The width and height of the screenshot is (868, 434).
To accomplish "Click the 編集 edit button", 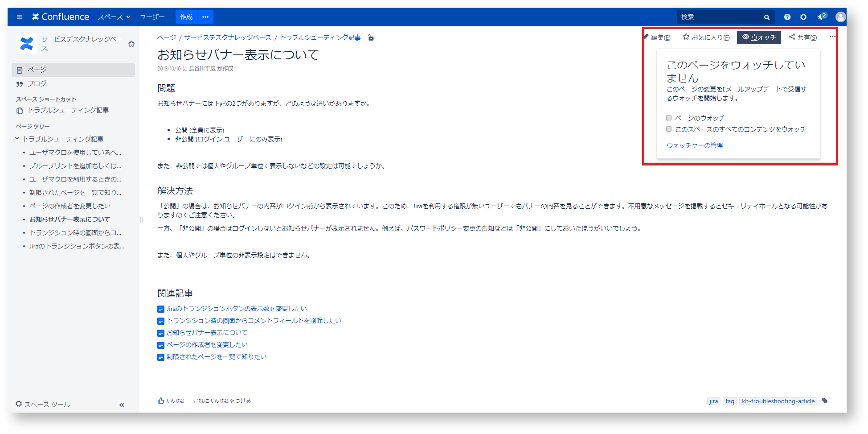I will click(658, 37).
